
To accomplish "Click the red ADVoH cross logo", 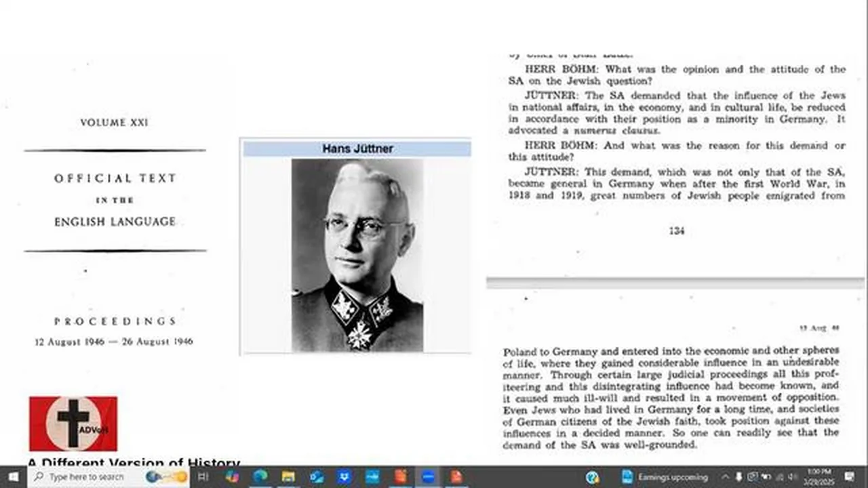I will point(73,424).
